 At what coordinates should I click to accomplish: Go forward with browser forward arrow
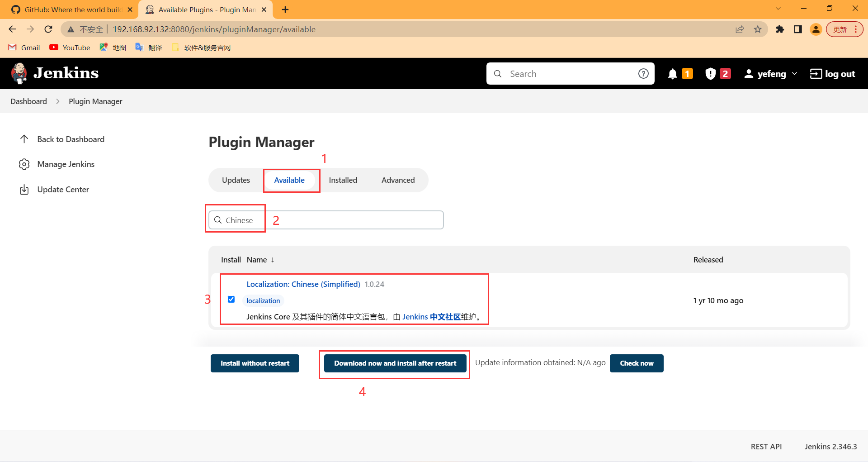point(30,29)
